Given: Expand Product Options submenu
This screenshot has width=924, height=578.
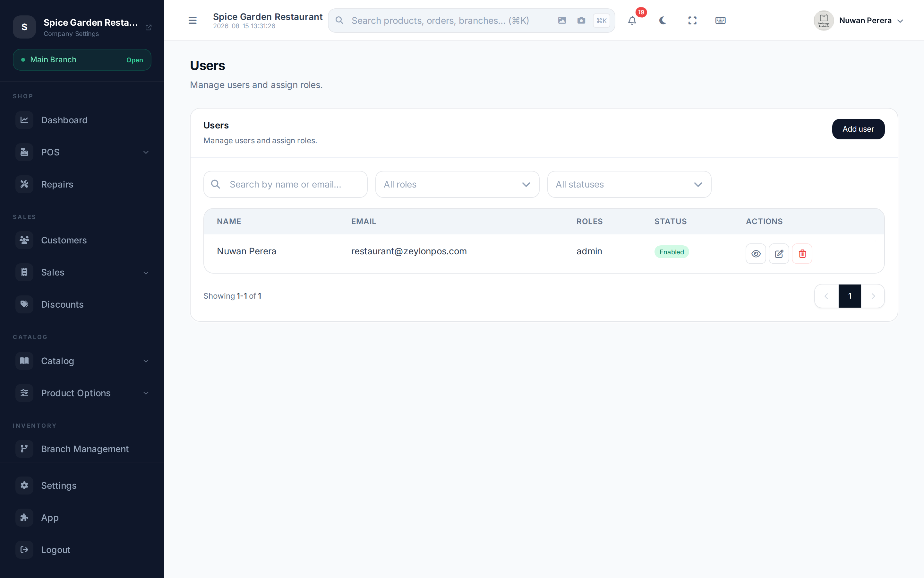Looking at the screenshot, I should point(82,393).
